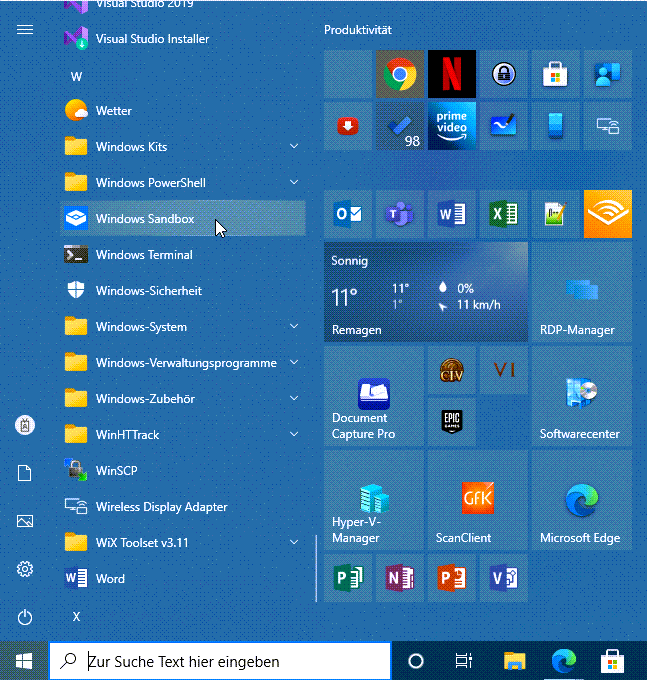
Task: Open the RDP-Manager tile
Action: click(582, 292)
